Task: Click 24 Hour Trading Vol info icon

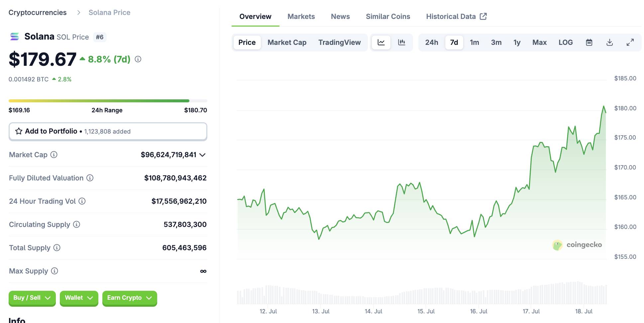Action: pos(82,201)
